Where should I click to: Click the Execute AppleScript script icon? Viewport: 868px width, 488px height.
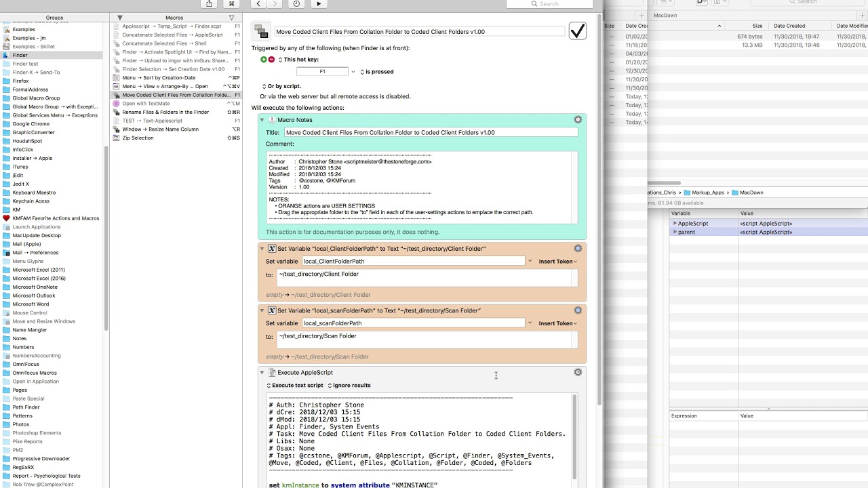click(272, 372)
